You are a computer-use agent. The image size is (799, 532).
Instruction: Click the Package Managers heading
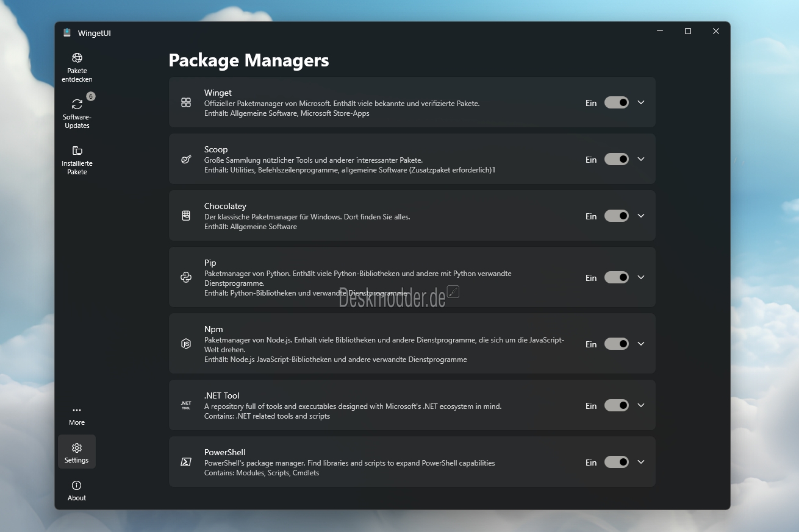tap(249, 60)
